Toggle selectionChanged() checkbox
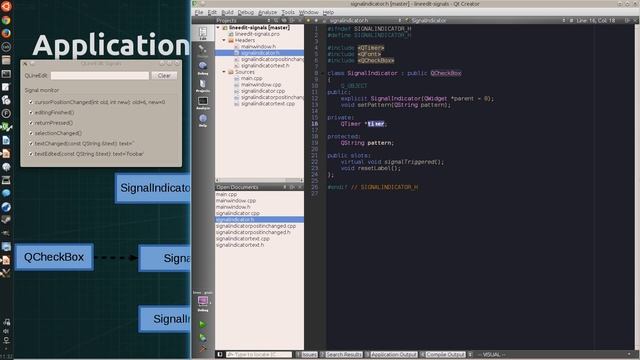Viewport: 640px width, 360px height. click(31, 133)
